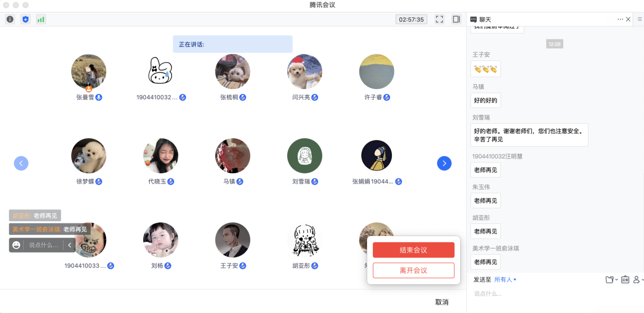The image size is (644, 313).
Task: Expand the 发送至 所有人 recipient dropdown
Action: tap(505, 280)
